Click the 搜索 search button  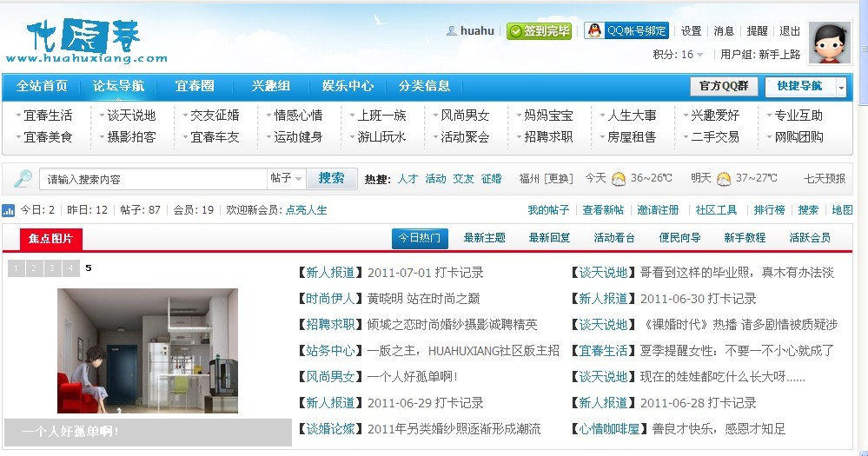pyautogui.click(x=332, y=178)
